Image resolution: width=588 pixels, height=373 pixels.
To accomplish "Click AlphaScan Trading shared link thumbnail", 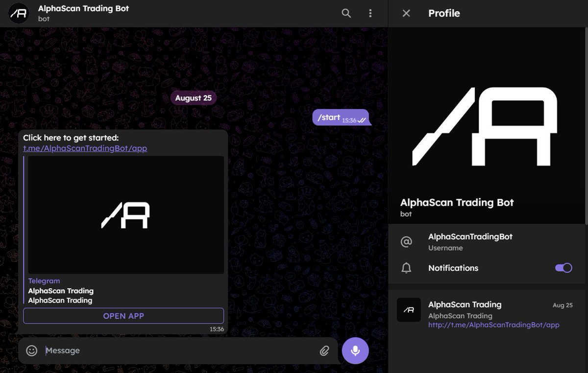I will click(409, 310).
